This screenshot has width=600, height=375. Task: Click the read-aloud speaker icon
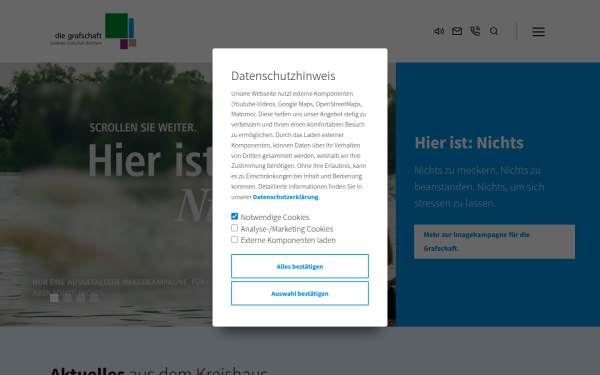click(439, 31)
